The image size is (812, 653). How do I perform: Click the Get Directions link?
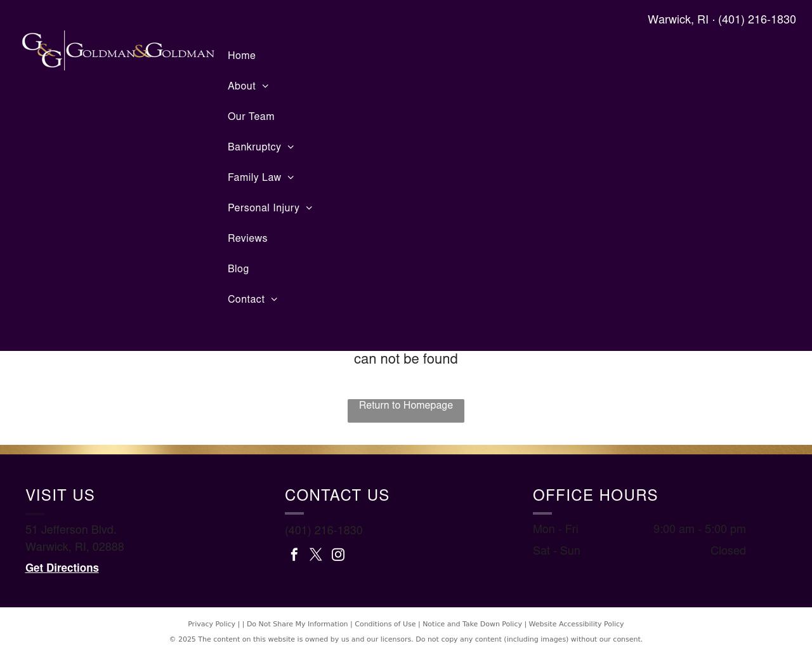[62, 568]
